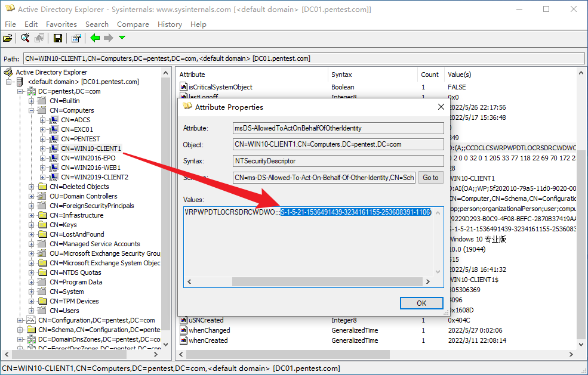Click the whenCreated attribute icon
This screenshot has width=588, height=375.
pos(183,340)
